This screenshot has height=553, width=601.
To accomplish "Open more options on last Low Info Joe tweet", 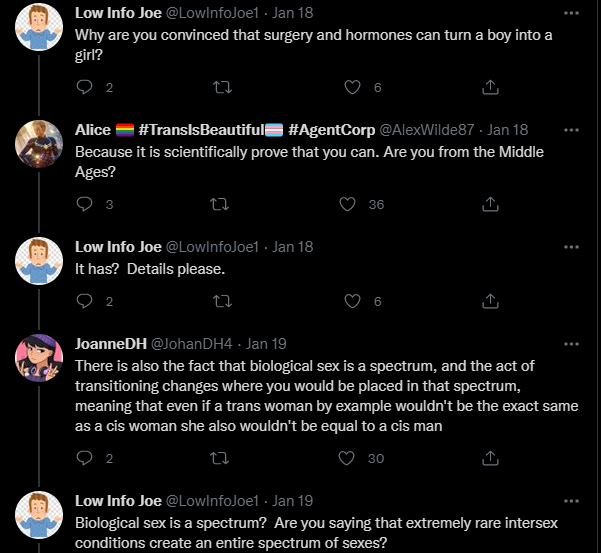I will click(x=571, y=501).
